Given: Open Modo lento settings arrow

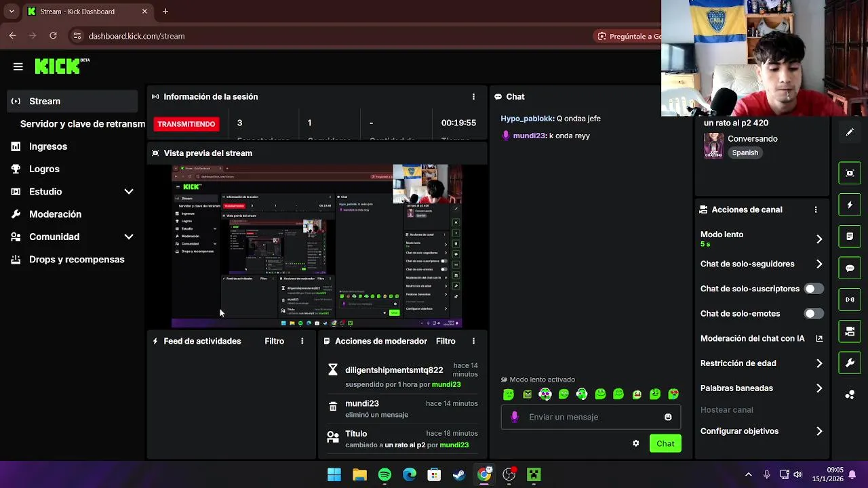Looking at the screenshot, I should click(x=819, y=239).
